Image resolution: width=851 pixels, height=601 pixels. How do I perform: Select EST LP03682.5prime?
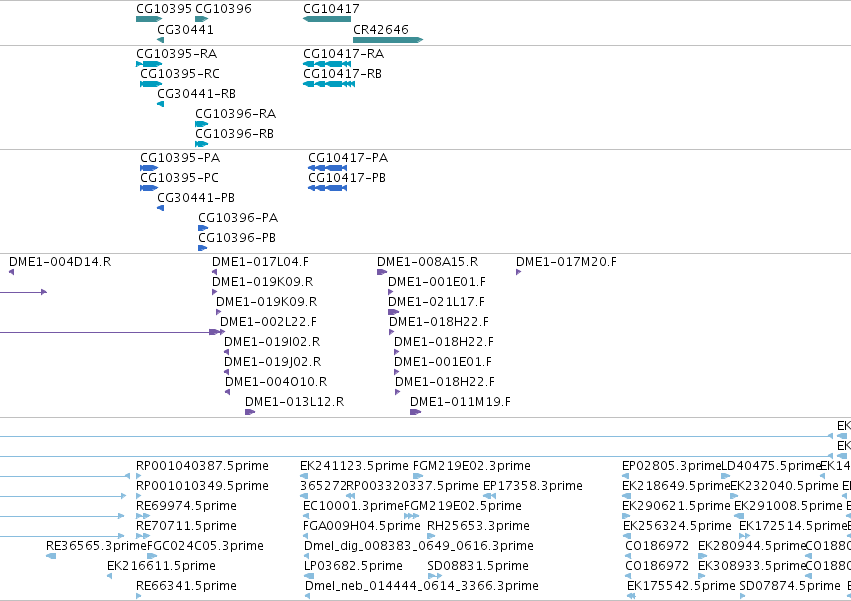353,567
